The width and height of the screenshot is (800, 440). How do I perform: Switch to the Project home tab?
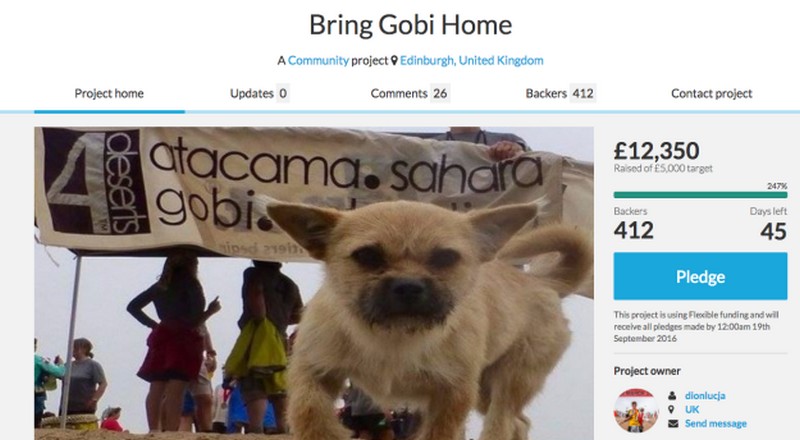[x=109, y=93]
